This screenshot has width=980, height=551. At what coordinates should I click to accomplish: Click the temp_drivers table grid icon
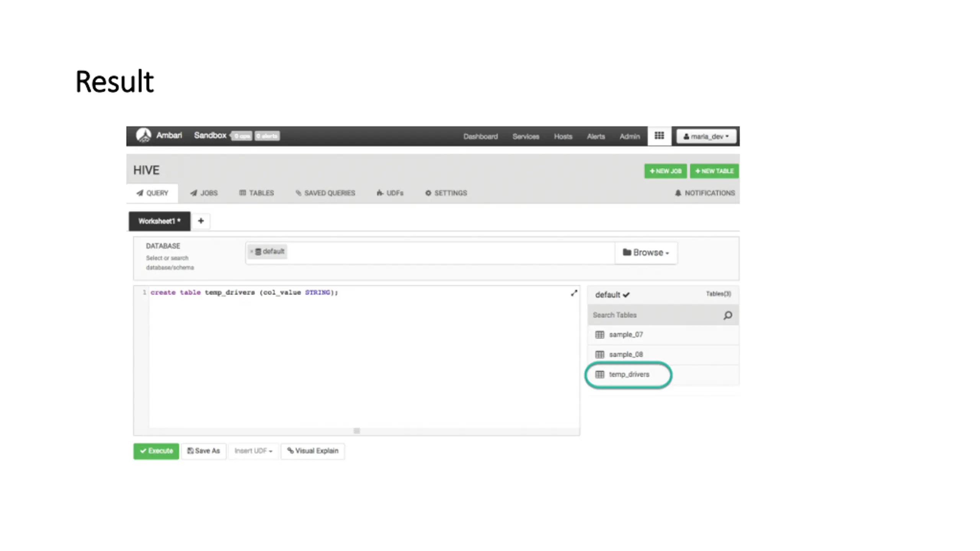coord(600,375)
